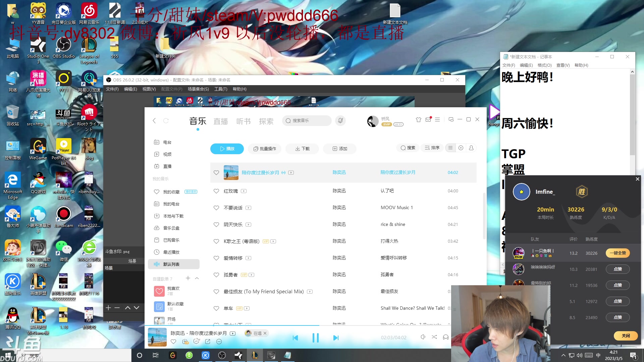Open 本地与下载 in sidebar

(173, 216)
